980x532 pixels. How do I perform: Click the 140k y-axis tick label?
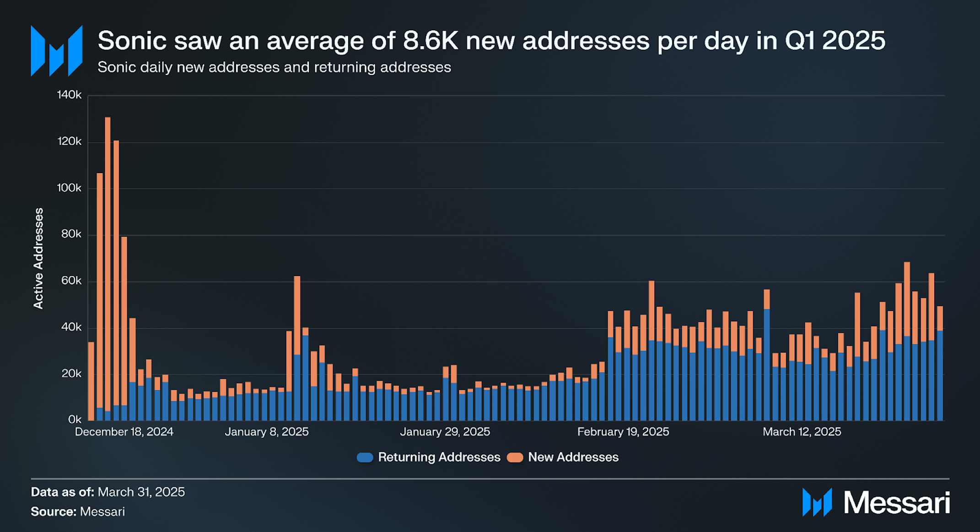69,95
